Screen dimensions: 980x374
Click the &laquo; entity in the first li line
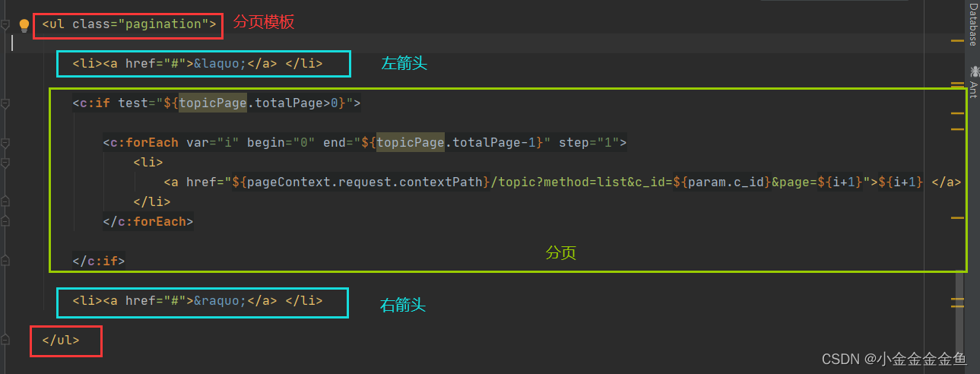coord(220,64)
